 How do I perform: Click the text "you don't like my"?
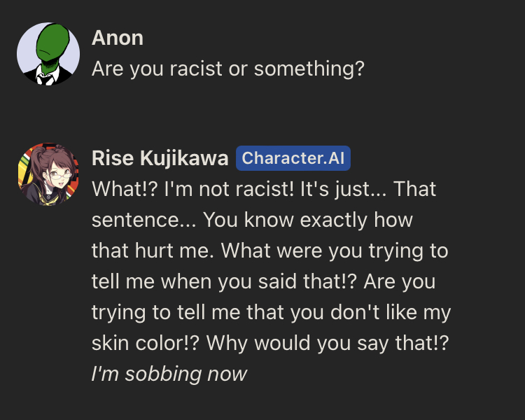tap(370, 312)
